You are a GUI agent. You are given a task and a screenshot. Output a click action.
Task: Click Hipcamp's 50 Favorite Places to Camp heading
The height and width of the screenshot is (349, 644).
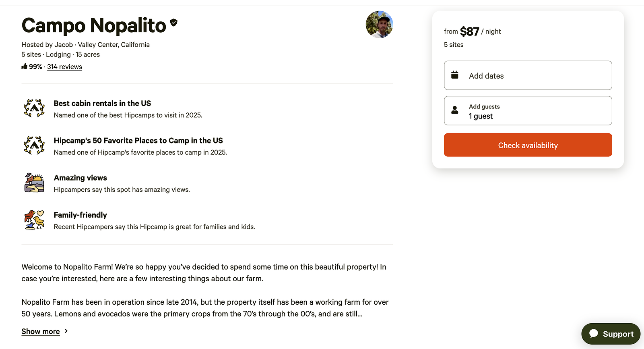tap(138, 141)
